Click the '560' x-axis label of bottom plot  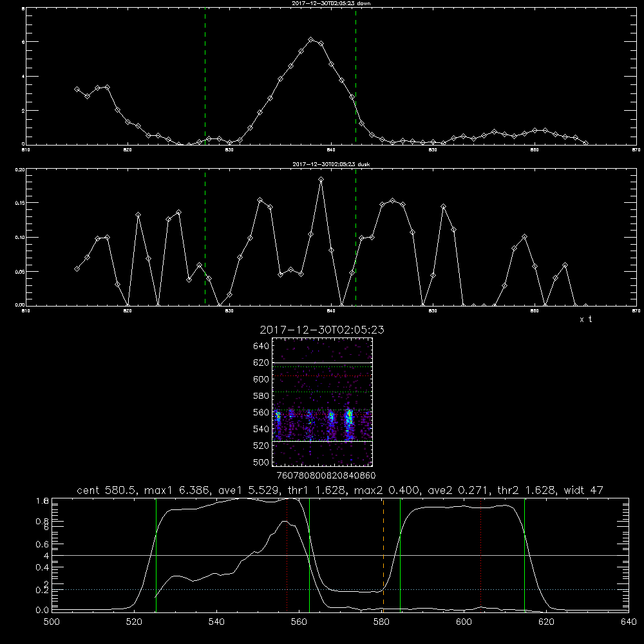tap(299, 622)
